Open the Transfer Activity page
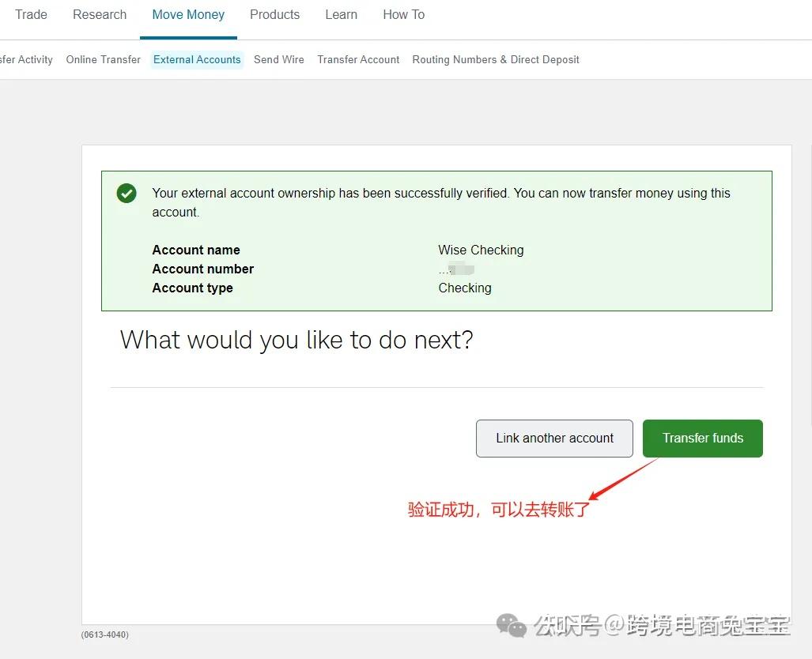The width and height of the screenshot is (812, 659). tap(26, 59)
